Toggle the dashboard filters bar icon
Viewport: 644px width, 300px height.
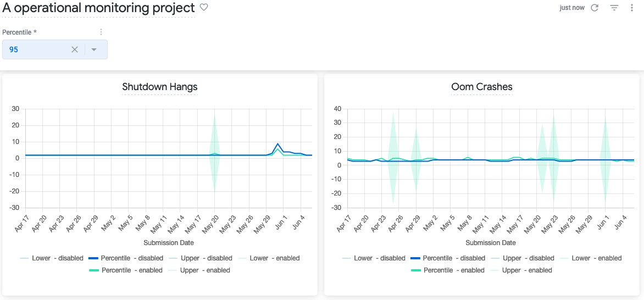tap(614, 8)
